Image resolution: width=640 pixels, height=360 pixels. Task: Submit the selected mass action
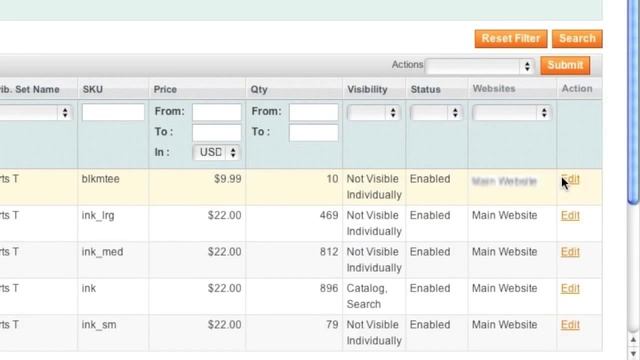(x=565, y=65)
